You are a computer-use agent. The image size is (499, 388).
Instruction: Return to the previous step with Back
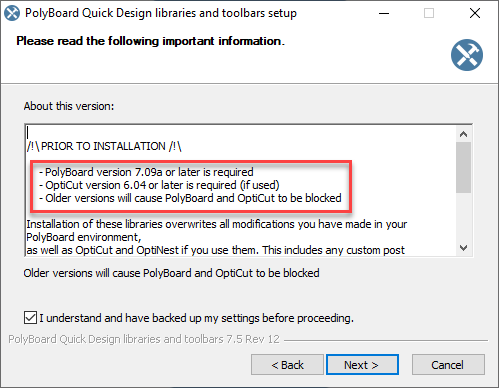point(287,365)
